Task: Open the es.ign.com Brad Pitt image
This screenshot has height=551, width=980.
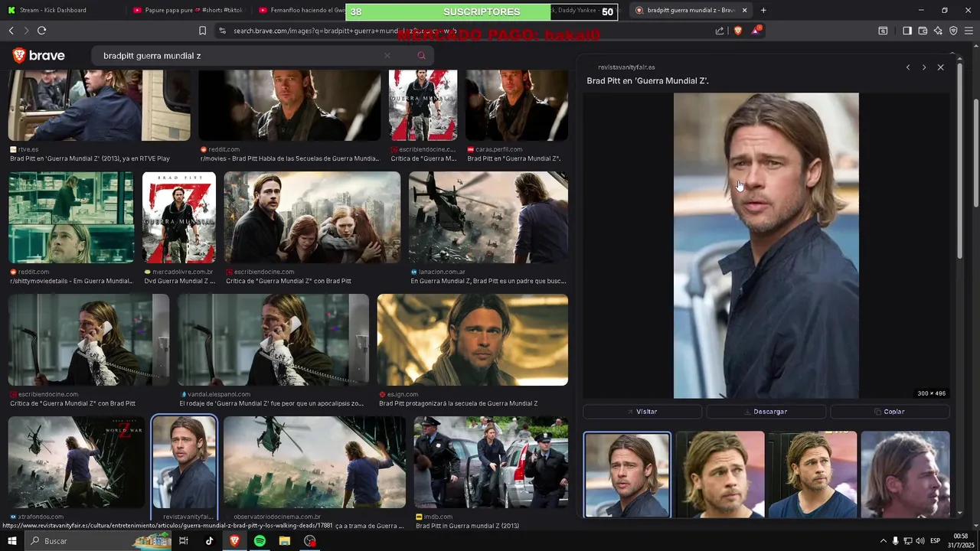Action: click(x=472, y=340)
